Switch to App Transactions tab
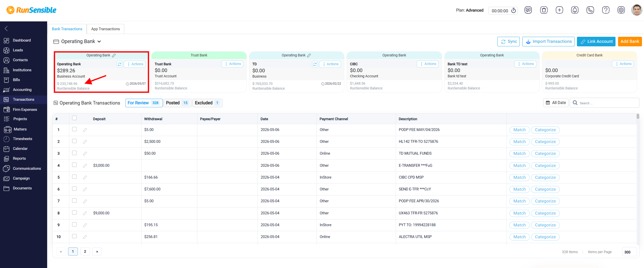Viewport: 644px width, 268px height. coord(105,29)
